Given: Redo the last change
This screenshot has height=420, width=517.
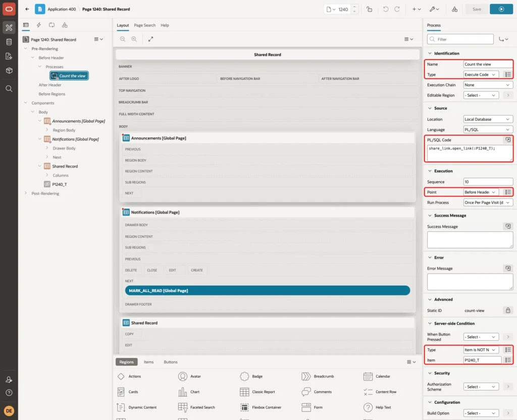Looking at the screenshot, I should 397,9.
